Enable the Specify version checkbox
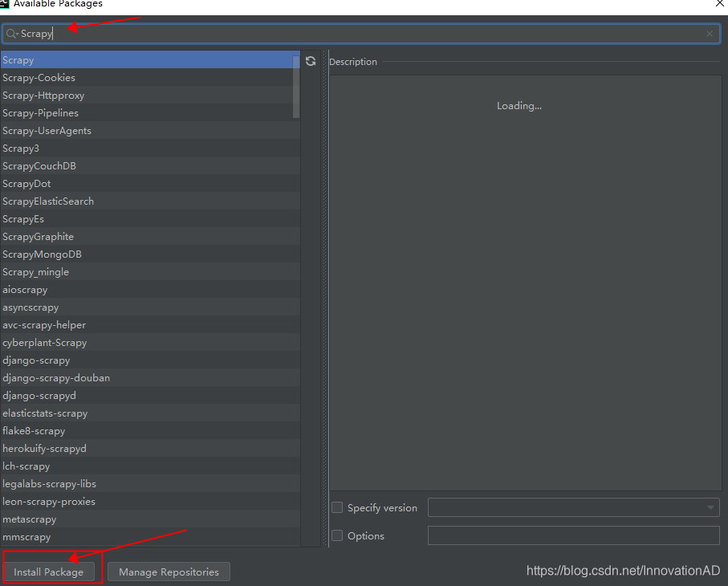 click(337, 507)
